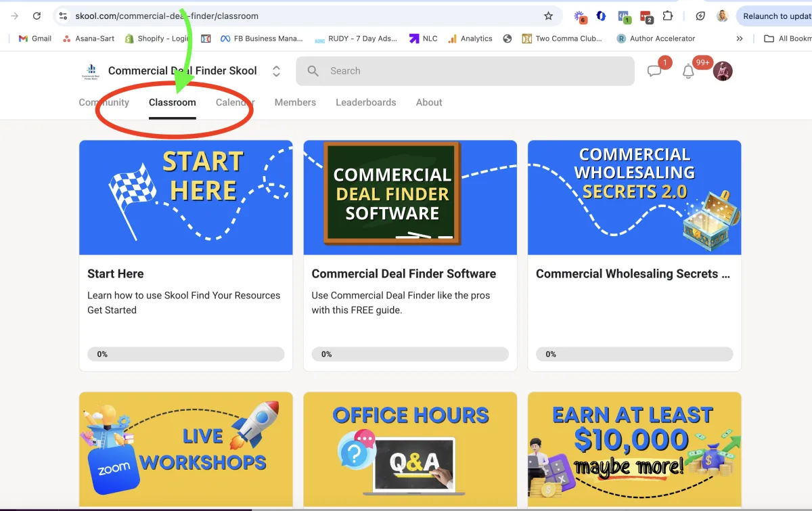The width and height of the screenshot is (812, 511).
Task: Click into the Skool search field
Action: point(465,70)
